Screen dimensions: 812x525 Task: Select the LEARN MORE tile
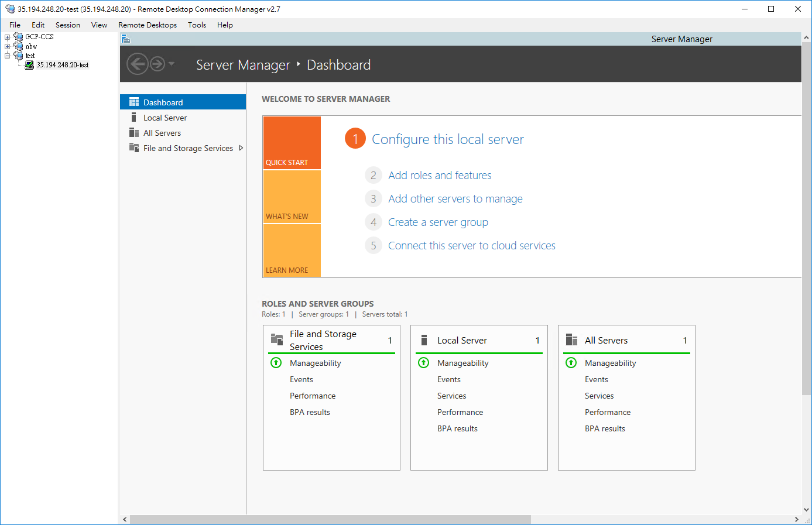tap(292, 251)
